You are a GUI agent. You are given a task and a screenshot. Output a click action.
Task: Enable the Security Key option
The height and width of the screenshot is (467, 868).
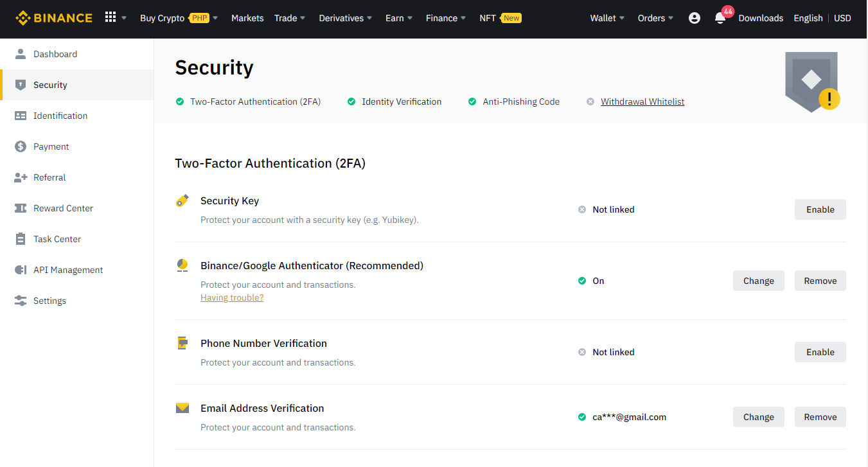pos(820,209)
